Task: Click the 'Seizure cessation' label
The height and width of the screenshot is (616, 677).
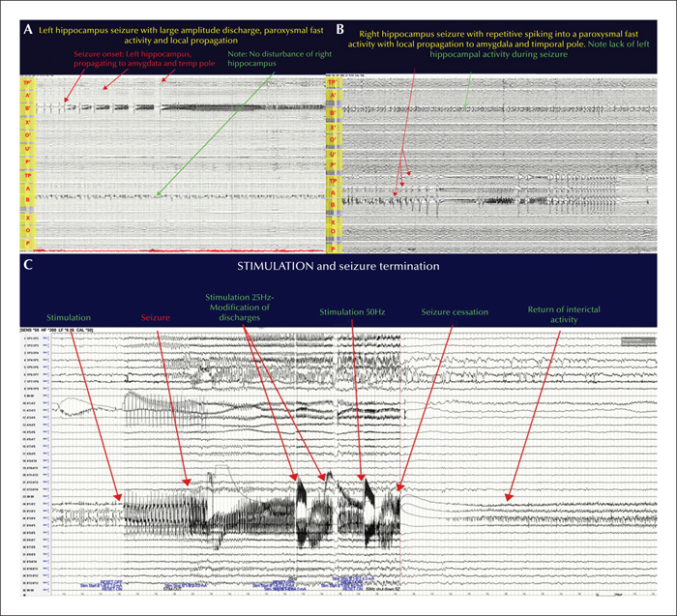Action: pos(455,311)
